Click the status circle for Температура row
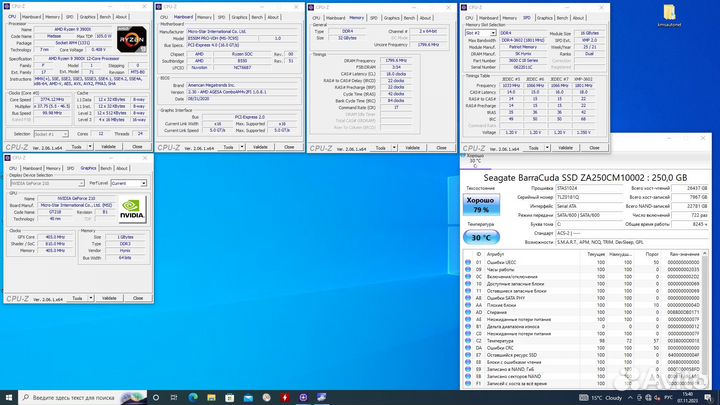Screen dimensions: 720x405 pos(468,341)
